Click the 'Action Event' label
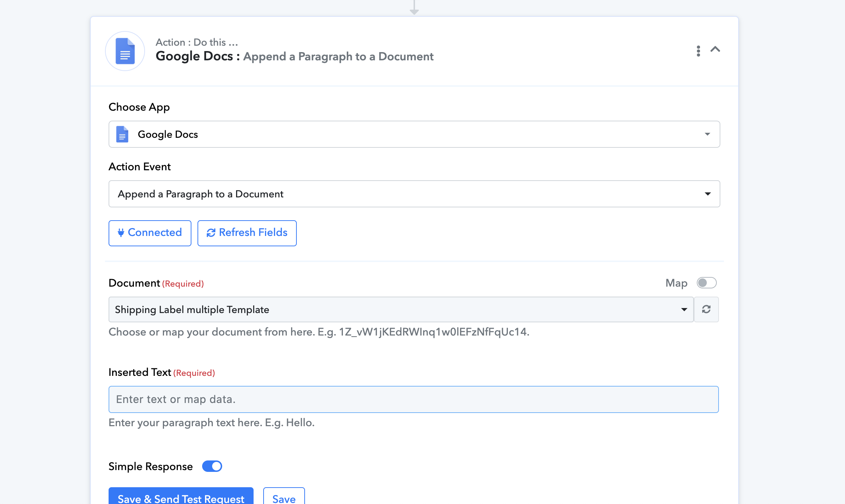This screenshot has height=504, width=845. click(x=140, y=167)
